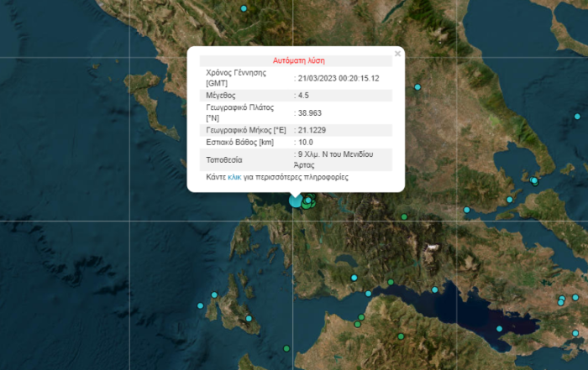This screenshot has width=588, height=370.
Task: Select the bottom-most green marker on the map
Action: point(286,348)
